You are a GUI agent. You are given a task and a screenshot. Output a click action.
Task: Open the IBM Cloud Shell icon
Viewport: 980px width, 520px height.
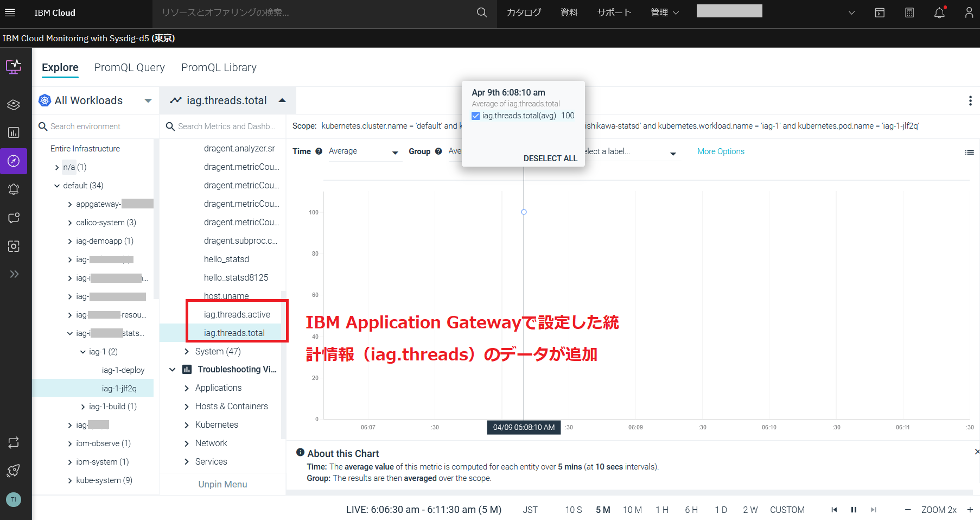click(880, 12)
